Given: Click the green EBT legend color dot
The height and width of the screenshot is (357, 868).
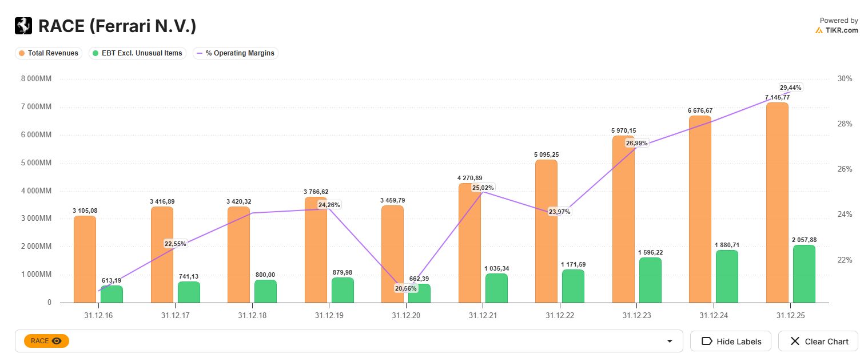Looking at the screenshot, I should 95,53.
